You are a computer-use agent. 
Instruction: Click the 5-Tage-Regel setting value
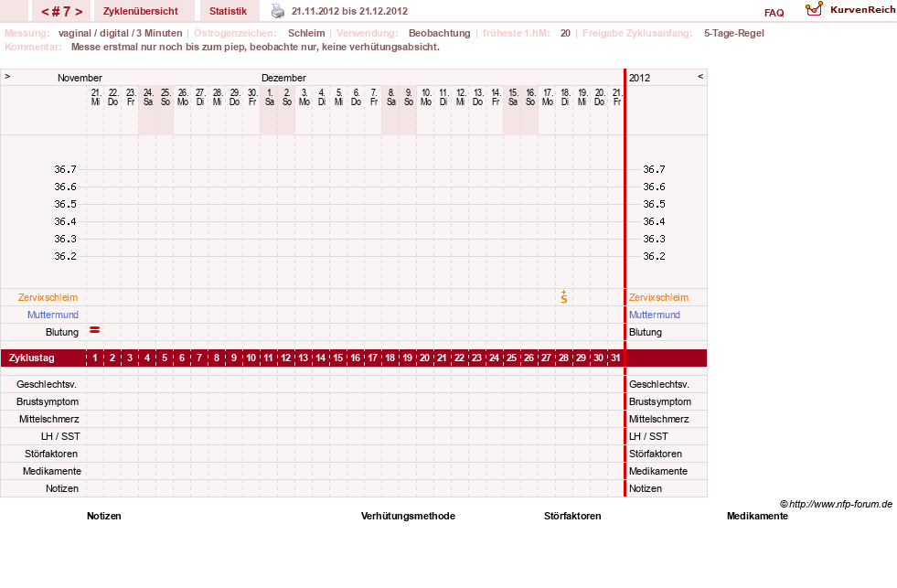(x=734, y=33)
